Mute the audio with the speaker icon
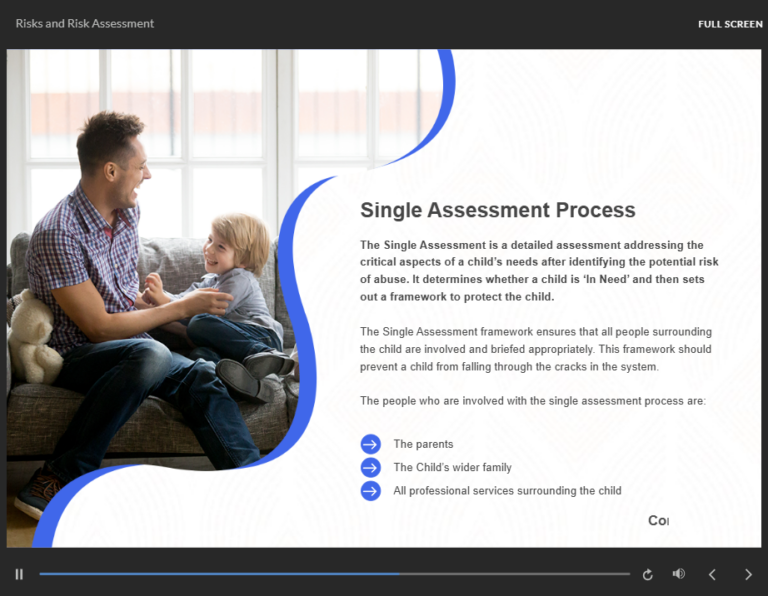 tap(679, 574)
